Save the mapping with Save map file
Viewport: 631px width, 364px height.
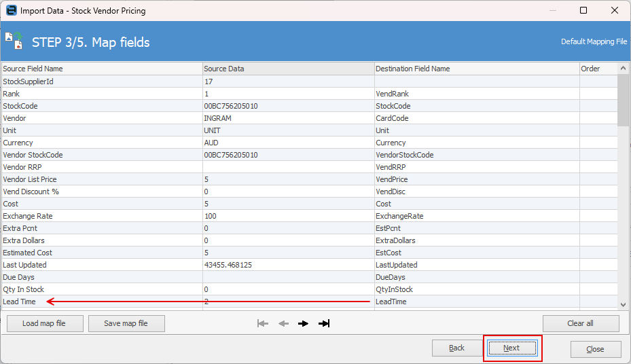coord(126,323)
